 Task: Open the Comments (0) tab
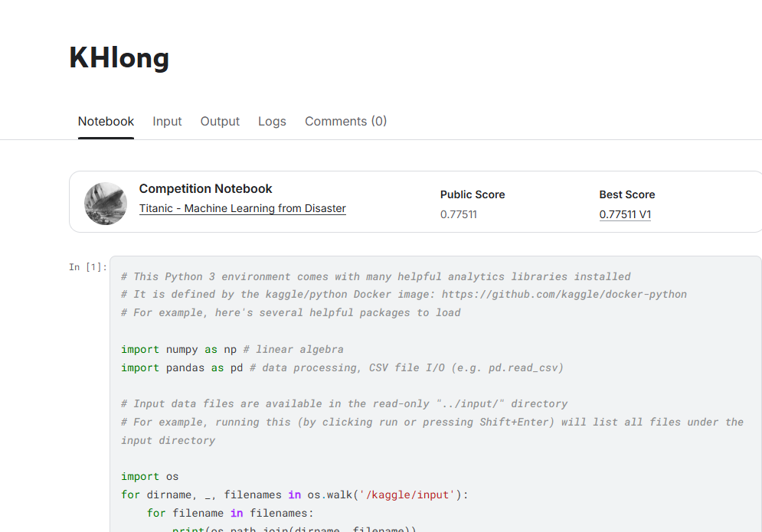pyautogui.click(x=345, y=122)
